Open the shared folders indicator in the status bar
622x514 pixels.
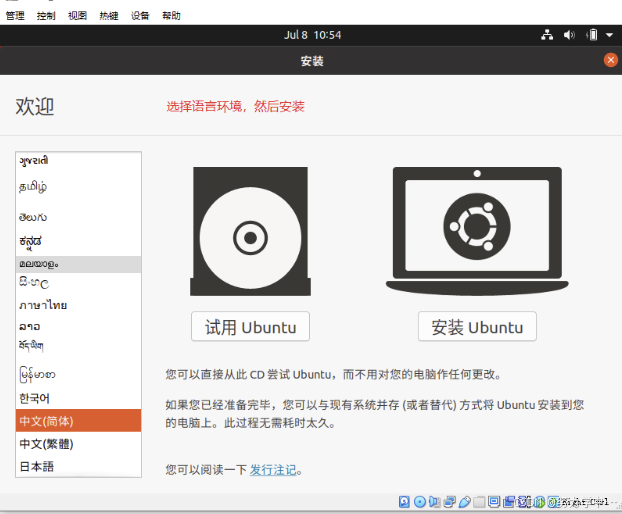coord(479,502)
